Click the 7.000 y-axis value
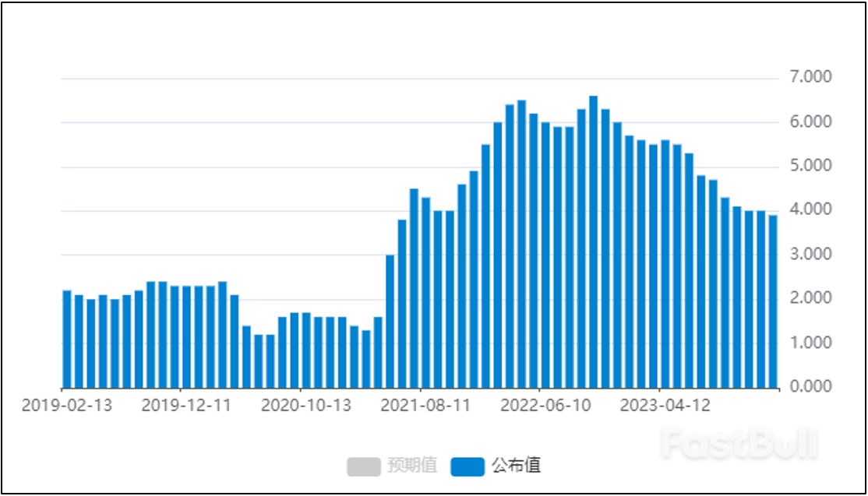The height and width of the screenshot is (496, 868). pyautogui.click(x=810, y=77)
